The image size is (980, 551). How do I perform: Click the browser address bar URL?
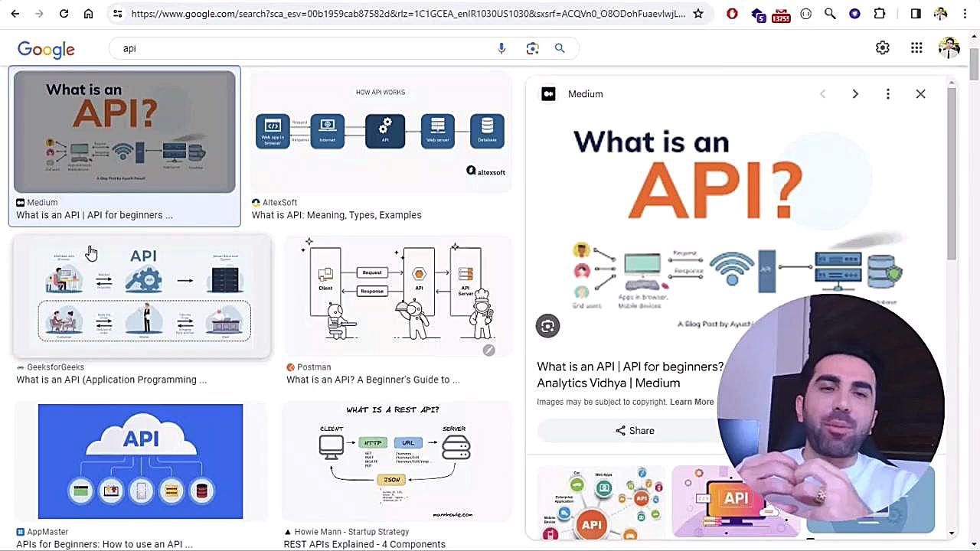(407, 14)
